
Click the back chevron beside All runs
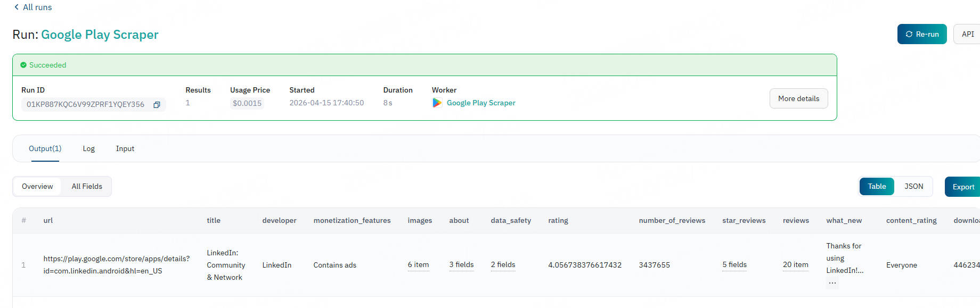click(x=17, y=7)
